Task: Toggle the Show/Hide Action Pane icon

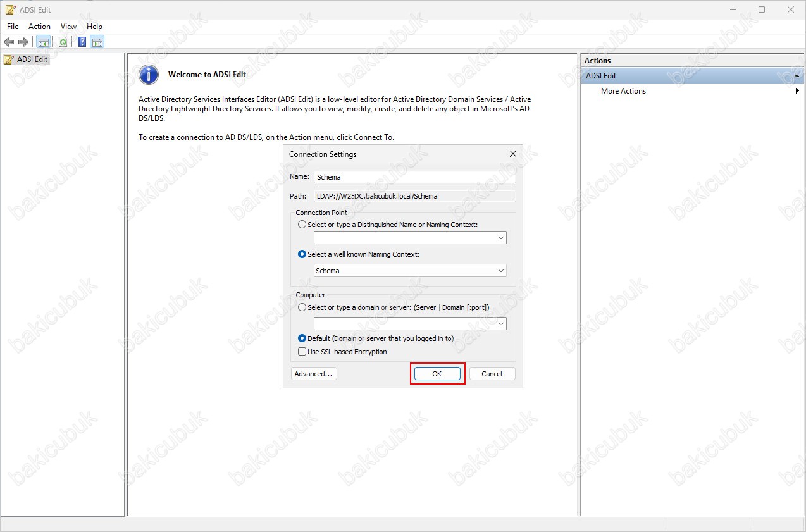Action: click(x=97, y=42)
